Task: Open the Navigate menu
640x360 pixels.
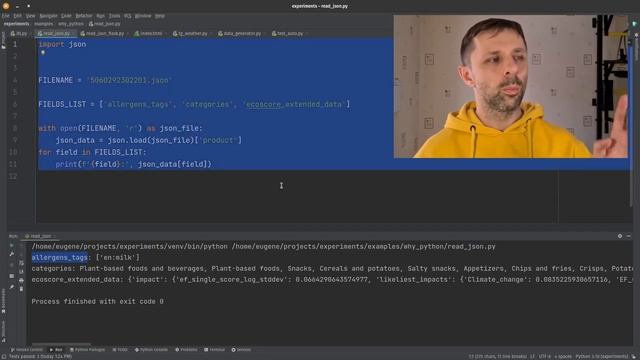Action: coord(49,16)
